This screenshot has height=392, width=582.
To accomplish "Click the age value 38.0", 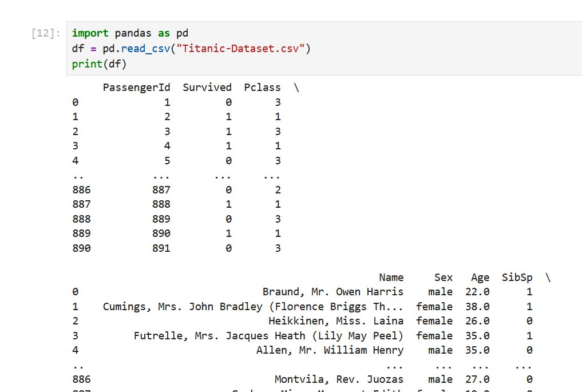I will [x=477, y=307].
